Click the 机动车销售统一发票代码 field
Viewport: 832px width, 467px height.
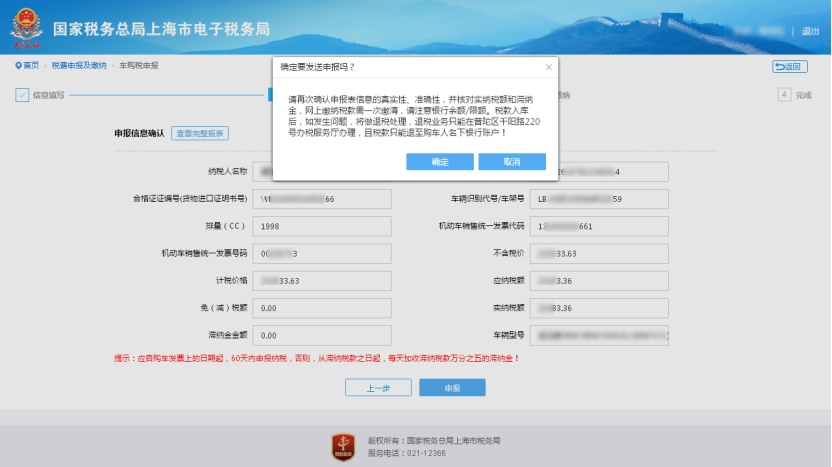point(599,226)
